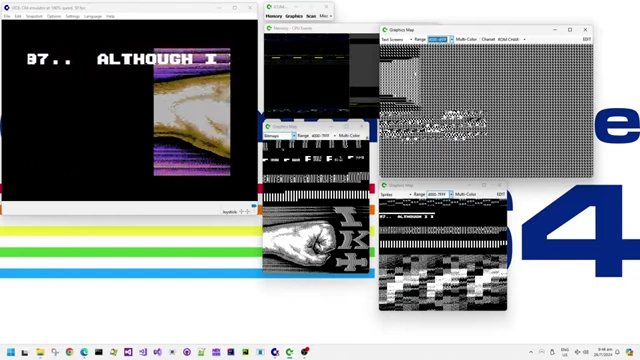Open File menu in VICE emulator
The height and width of the screenshot is (360, 640).
pyautogui.click(x=7, y=16)
